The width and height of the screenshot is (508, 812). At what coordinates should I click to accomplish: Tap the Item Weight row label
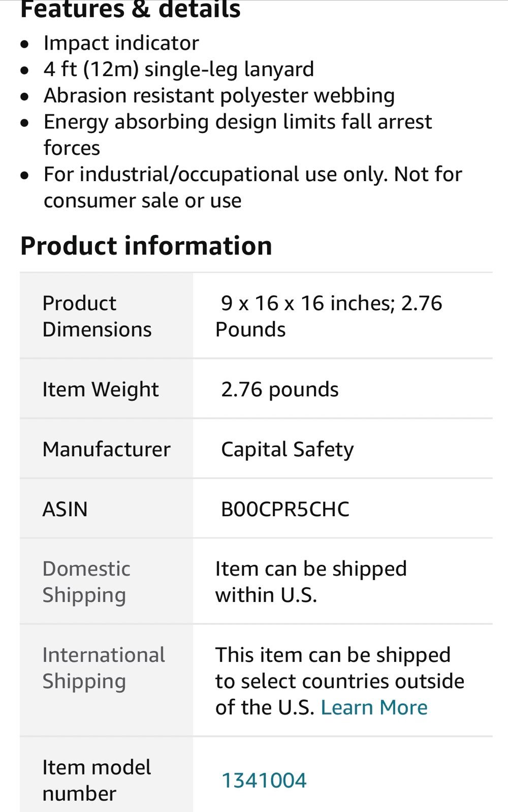[x=101, y=389]
